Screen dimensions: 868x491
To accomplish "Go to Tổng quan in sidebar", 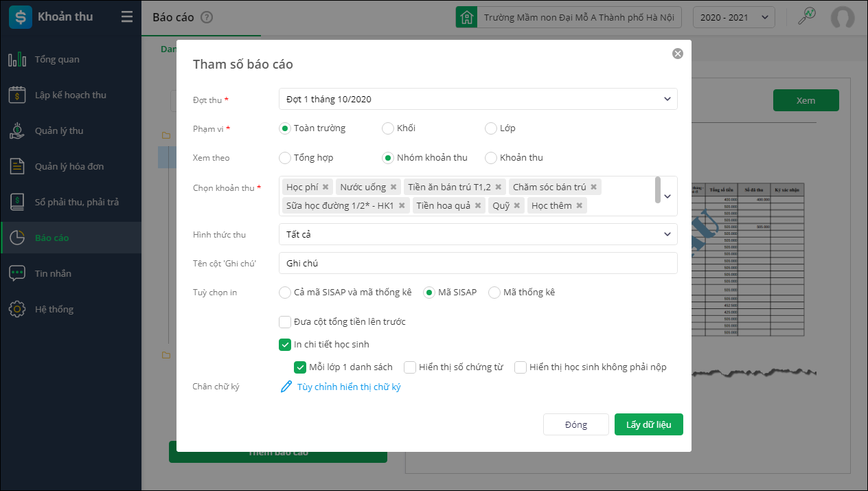I will [57, 60].
